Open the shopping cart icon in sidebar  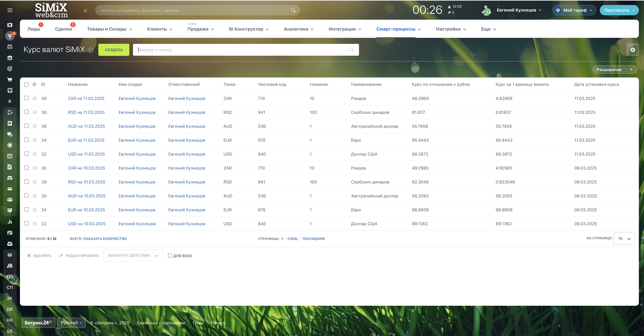10,80
